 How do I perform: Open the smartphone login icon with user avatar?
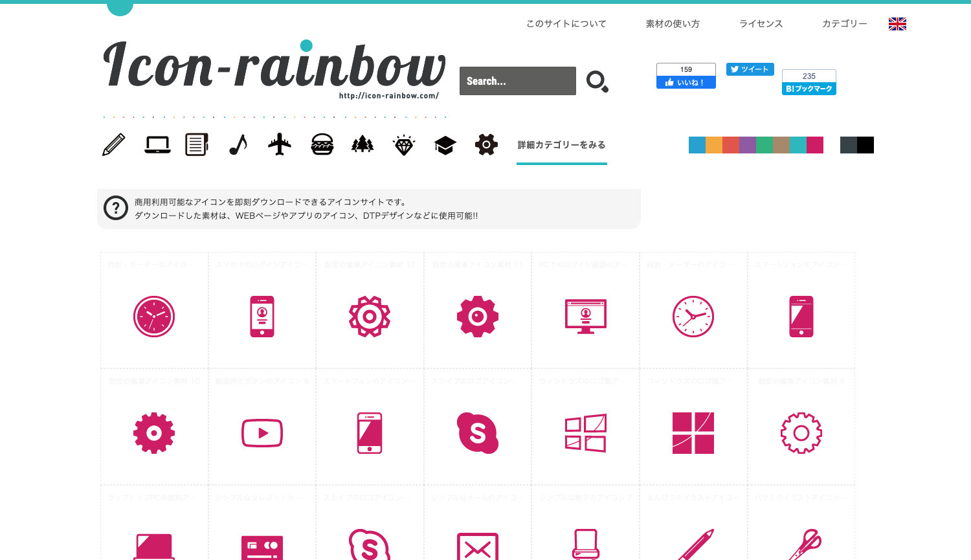[x=262, y=317]
